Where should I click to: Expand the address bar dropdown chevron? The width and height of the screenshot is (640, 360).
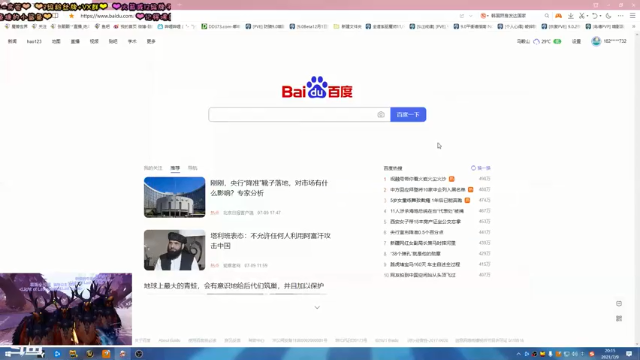471,16
